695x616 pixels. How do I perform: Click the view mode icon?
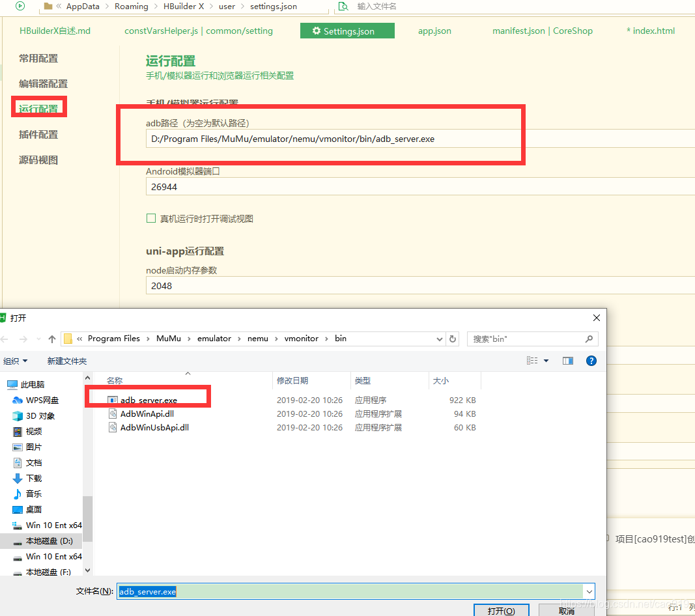pos(532,361)
